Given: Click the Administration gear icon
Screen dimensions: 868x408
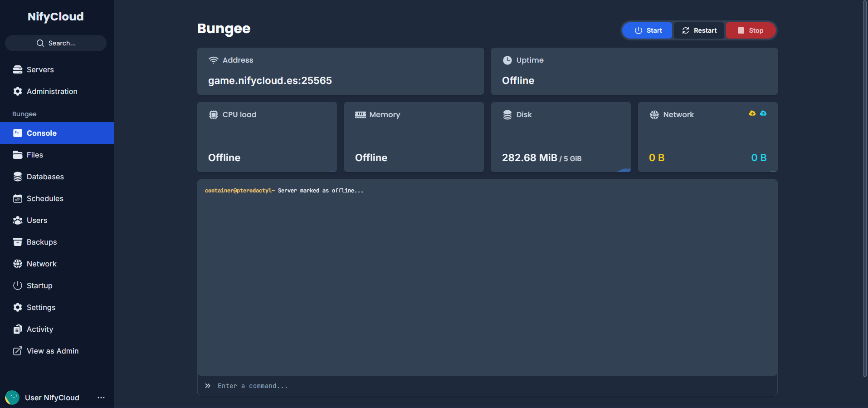Looking at the screenshot, I should tap(18, 91).
